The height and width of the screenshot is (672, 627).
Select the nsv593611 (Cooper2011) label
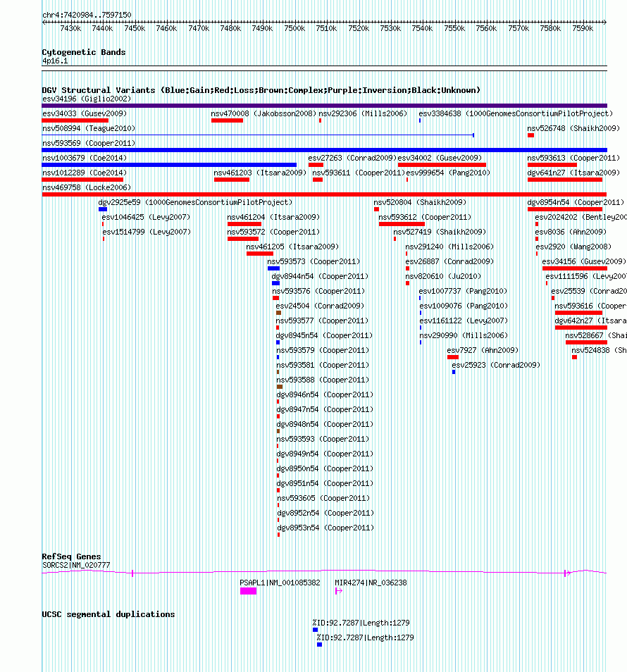pos(359,173)
